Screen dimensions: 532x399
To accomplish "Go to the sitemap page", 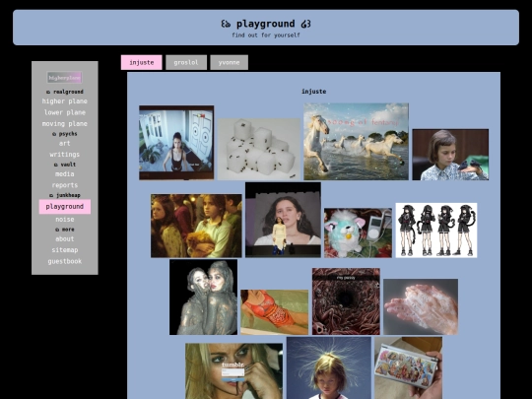I will point(64,250).
